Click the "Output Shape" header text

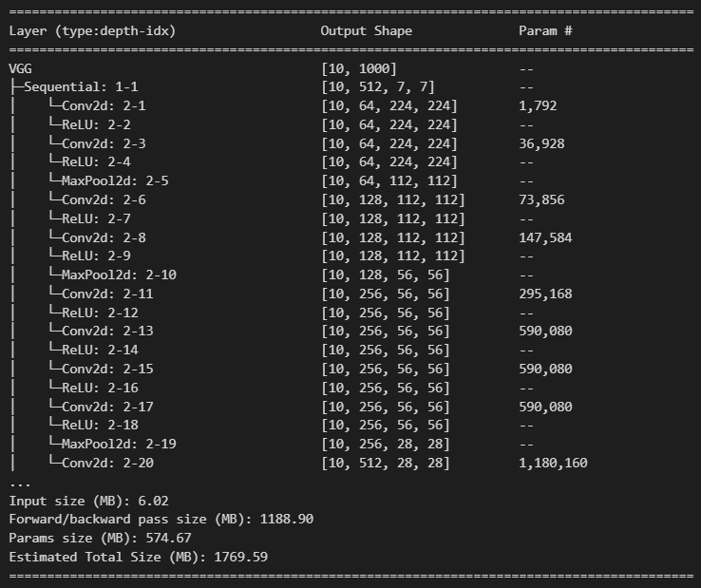tap(366, 30)
